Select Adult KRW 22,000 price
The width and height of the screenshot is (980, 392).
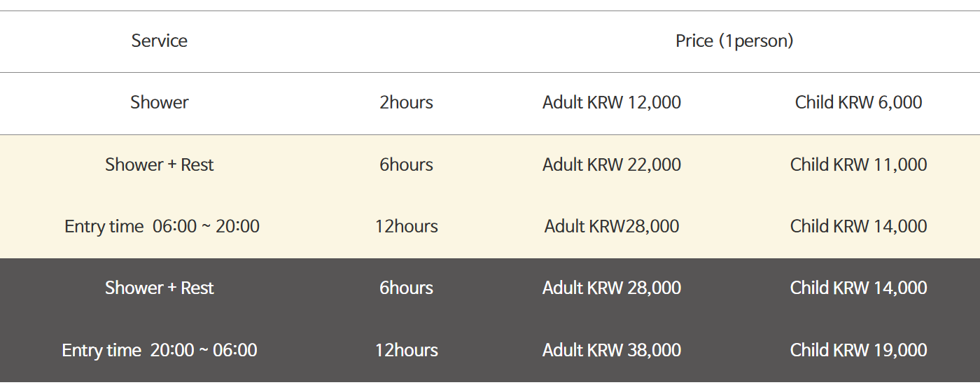(x=612, y=164)
